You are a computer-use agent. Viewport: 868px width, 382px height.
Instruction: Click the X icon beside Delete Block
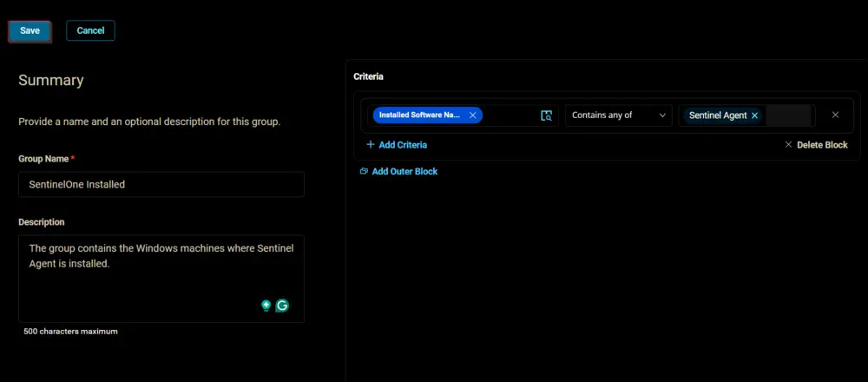coord(788,144)
